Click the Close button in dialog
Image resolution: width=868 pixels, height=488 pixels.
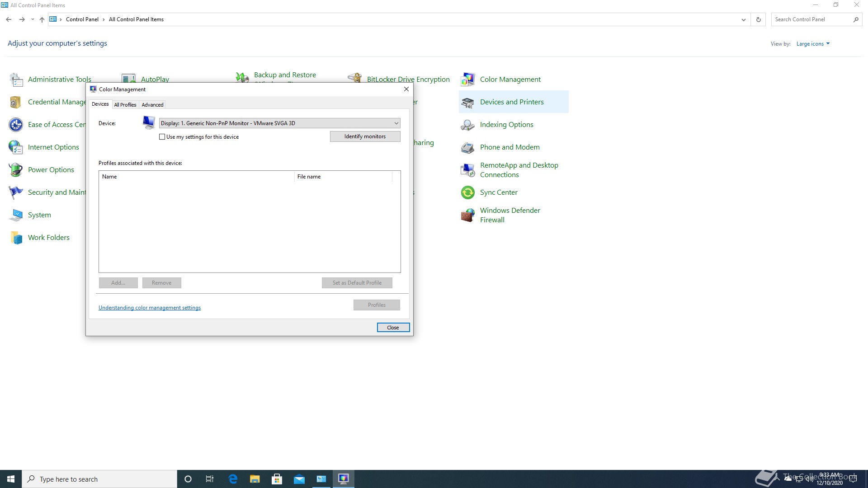(393, 328)
